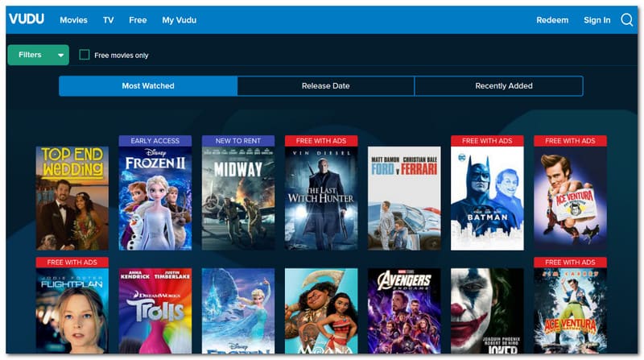Click Sign In
The width and height of the screenshot is (644, 360).
[597, 20]
